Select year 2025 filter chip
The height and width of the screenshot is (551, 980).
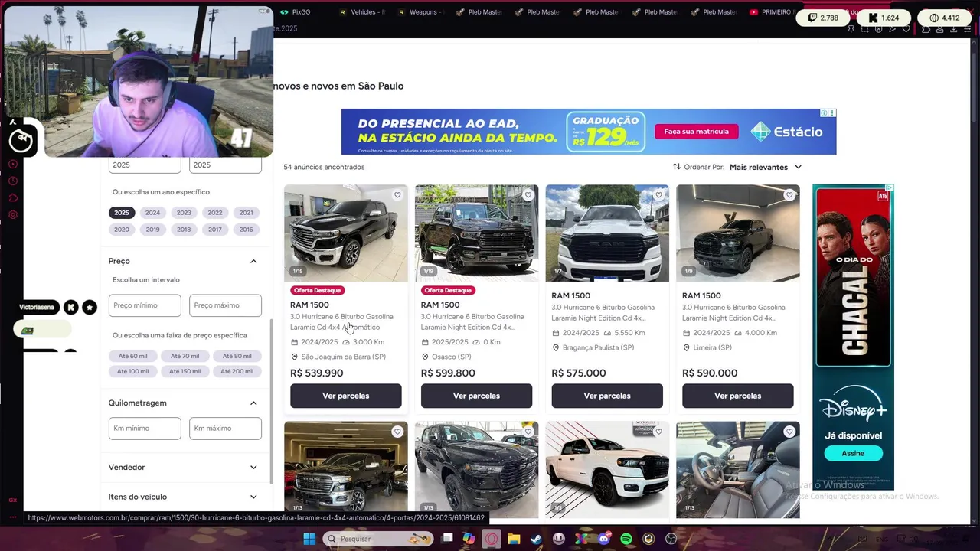tap(122, 213)
